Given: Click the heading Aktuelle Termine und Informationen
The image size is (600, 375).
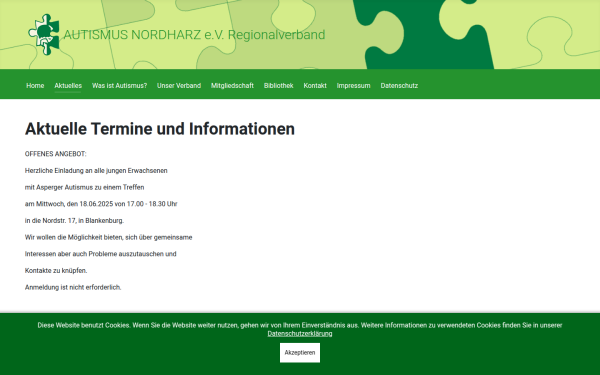Looking at the screenshot, I should (160, 129).
